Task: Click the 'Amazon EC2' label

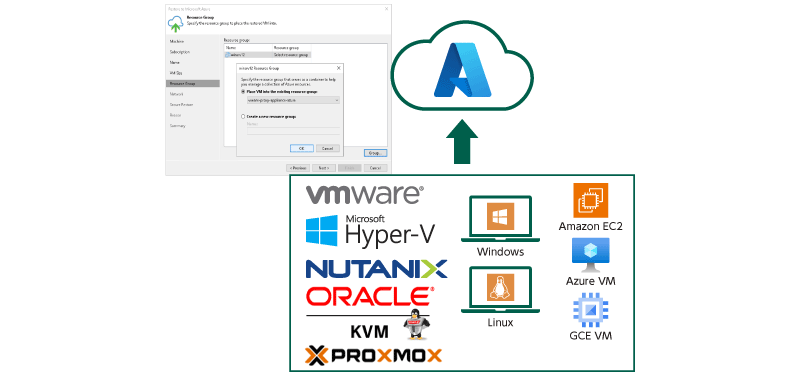Action: 590,226
